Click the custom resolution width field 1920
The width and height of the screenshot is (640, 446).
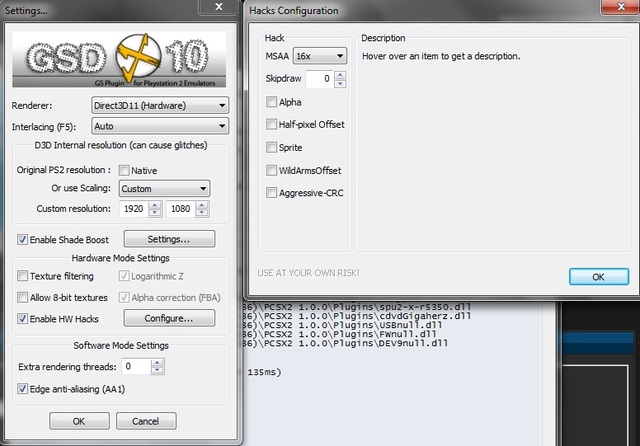(x=133, y=209)
